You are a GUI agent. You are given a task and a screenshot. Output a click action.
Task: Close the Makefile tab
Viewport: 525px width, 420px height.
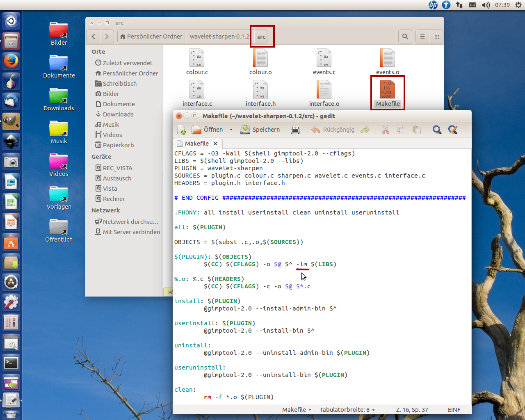215,144
